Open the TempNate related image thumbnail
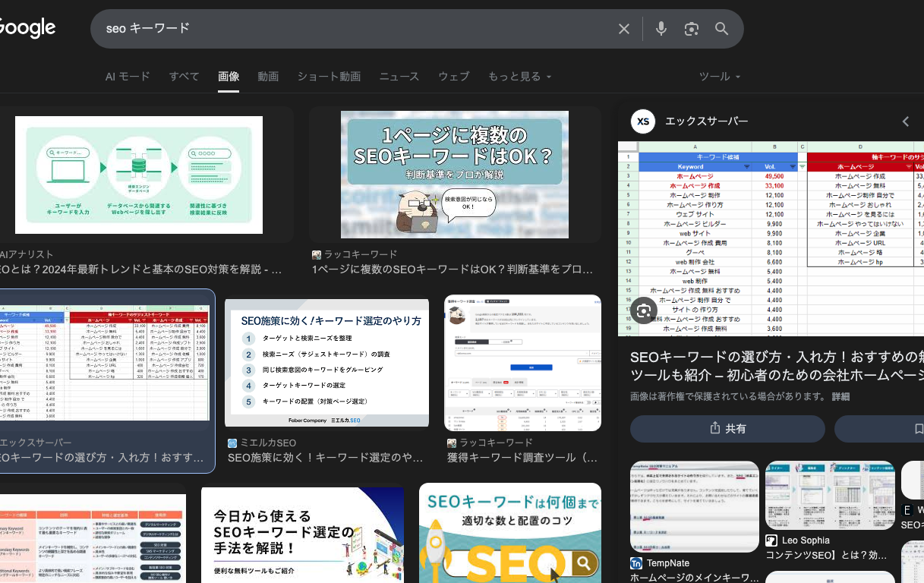924x583 pixels. coord(694,508)
